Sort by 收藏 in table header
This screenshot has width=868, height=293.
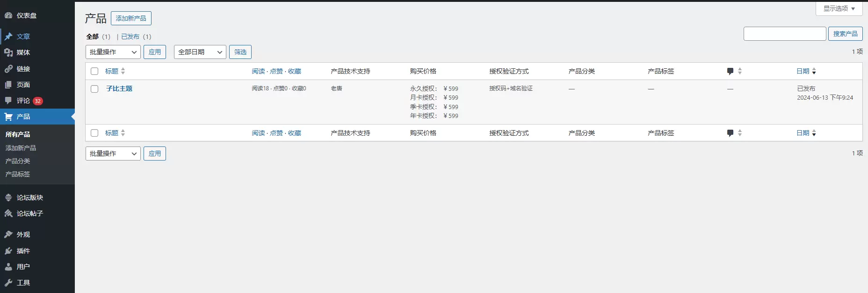[295, 71]
